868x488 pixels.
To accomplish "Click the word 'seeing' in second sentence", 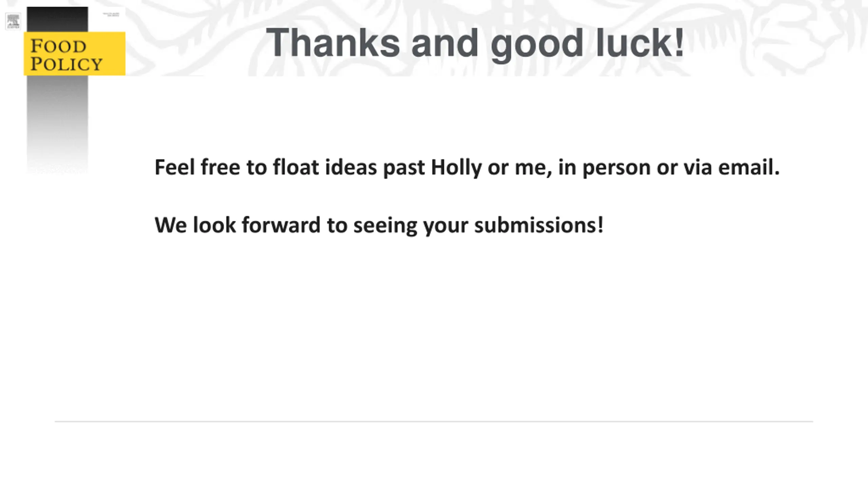I will pyautogui.click(x=385, y=226).
